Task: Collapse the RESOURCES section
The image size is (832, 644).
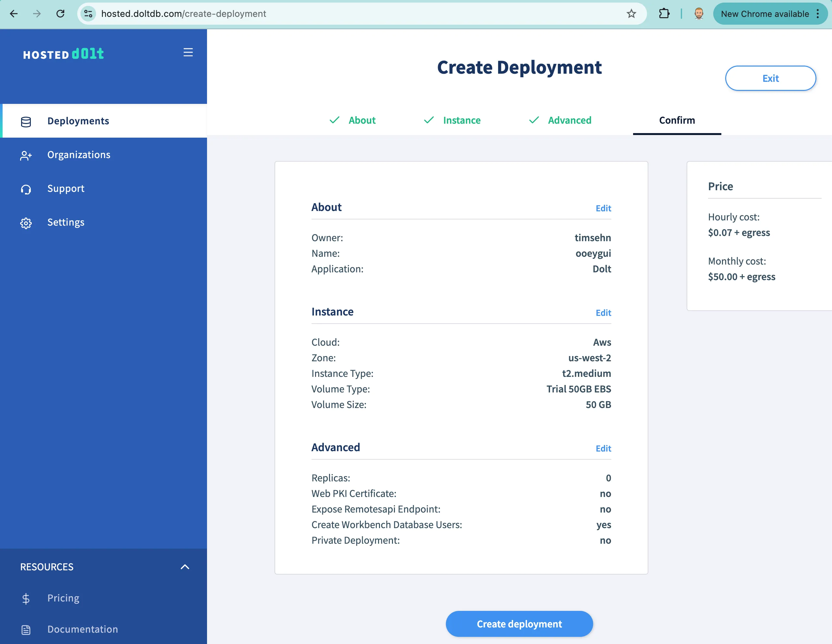Action: click(185, 567)
